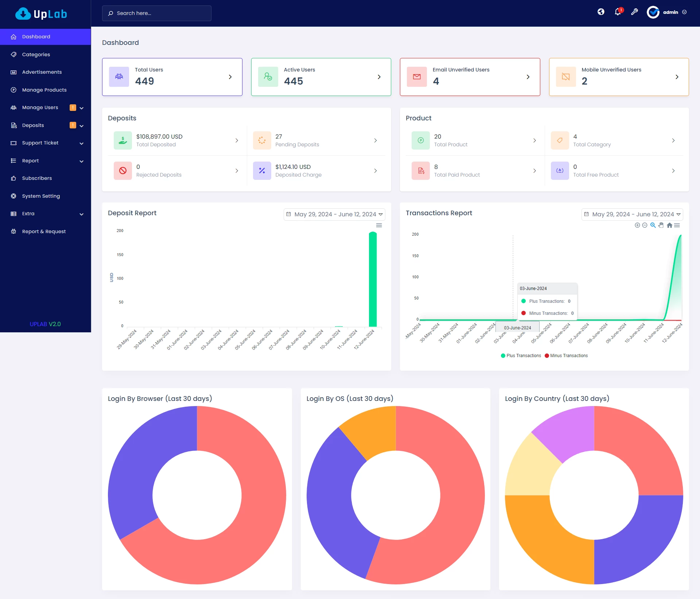Toggle Plus Transactions legend series
The image size is (700, 599).
coord(521,356)
